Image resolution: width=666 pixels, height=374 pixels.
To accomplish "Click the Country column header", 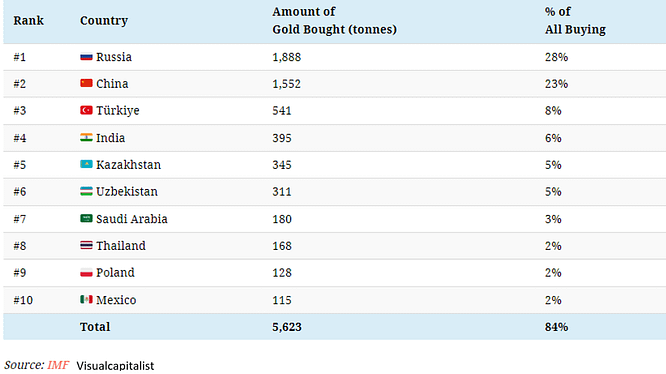I will [104, 21].
